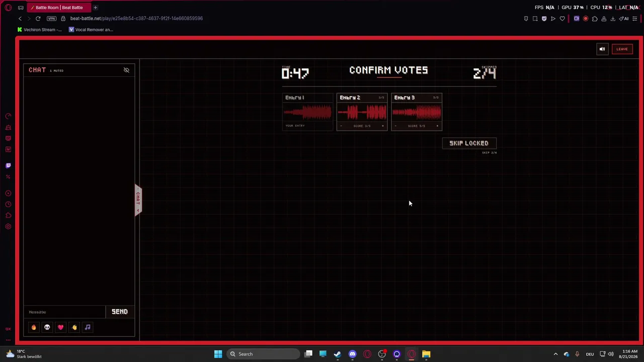Click the red record button in the toolbar
This screenshot has width=644, height=362.
coord(586,19)
